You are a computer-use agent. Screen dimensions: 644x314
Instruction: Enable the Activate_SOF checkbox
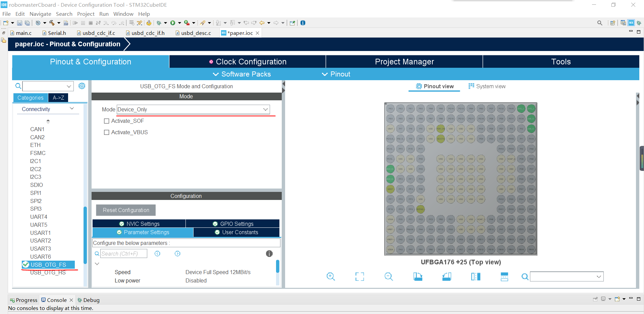pos(107,121)
